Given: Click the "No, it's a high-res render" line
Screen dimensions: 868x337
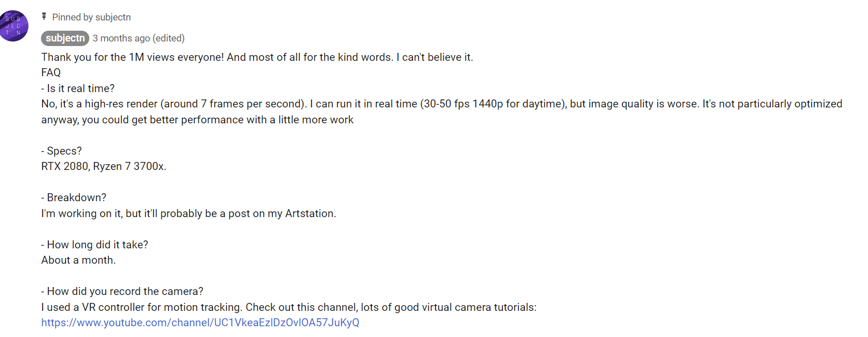Looking at the screenshot, I should pos(441,104).
